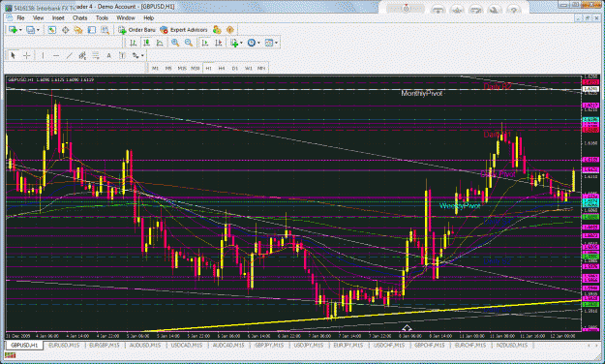The width and height of the screenshot is (605, 364).
Task: Open the Insert menu
Action: [58, 17]
